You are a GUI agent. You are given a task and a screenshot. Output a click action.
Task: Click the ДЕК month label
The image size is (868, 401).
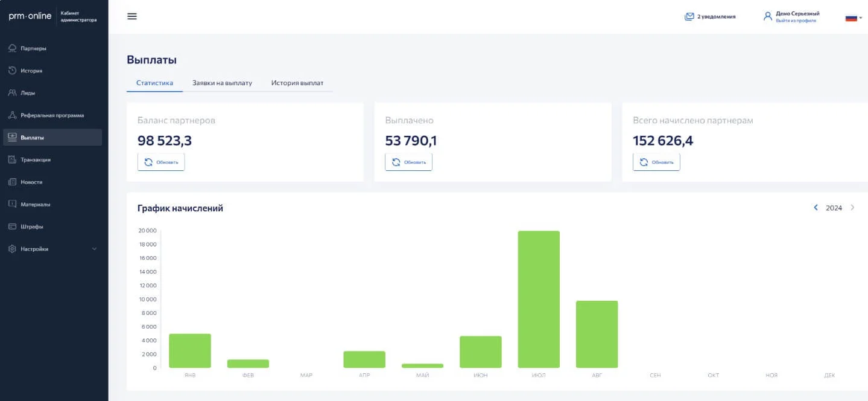[829, 376]
